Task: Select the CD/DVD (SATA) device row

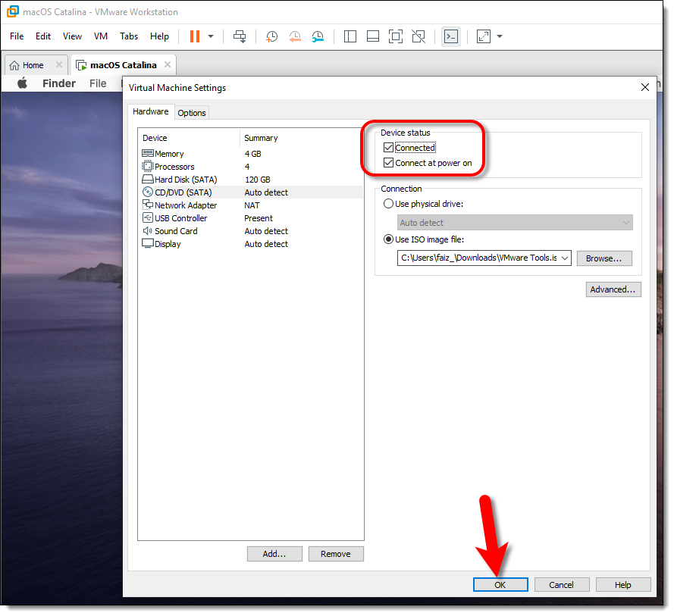Action: (251, 192)
